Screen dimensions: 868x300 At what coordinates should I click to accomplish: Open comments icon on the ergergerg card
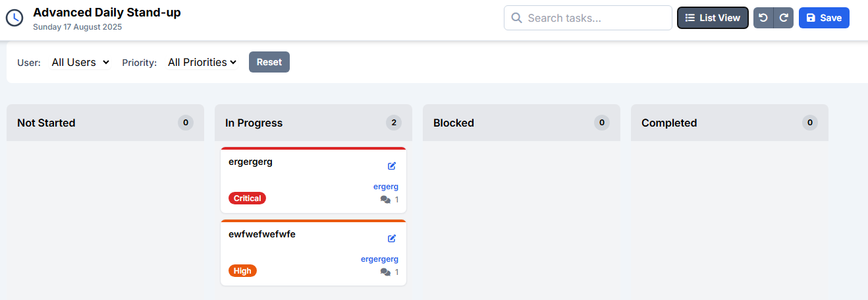coord(386,200)
